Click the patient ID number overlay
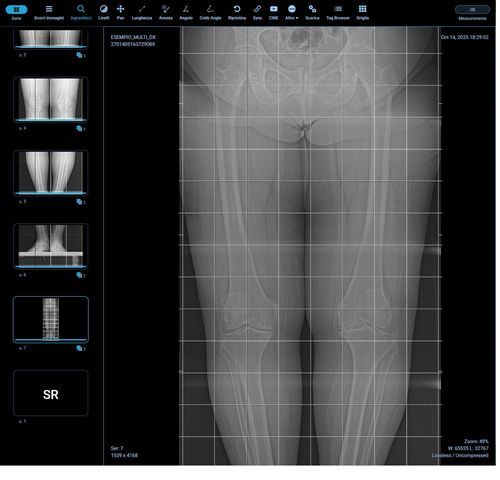This screenshot has width=500, height=480. (x=133, y=44)
